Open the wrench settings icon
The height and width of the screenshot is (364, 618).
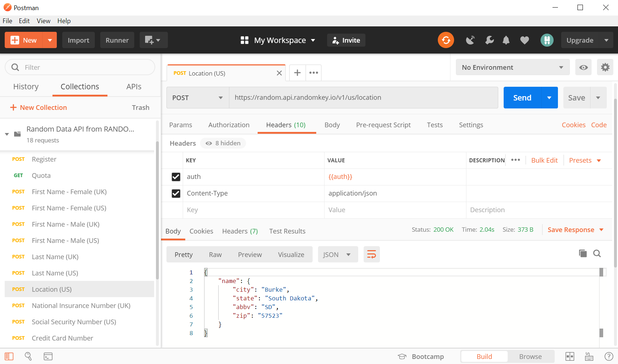pyautogui.click(x=489, y=40)
